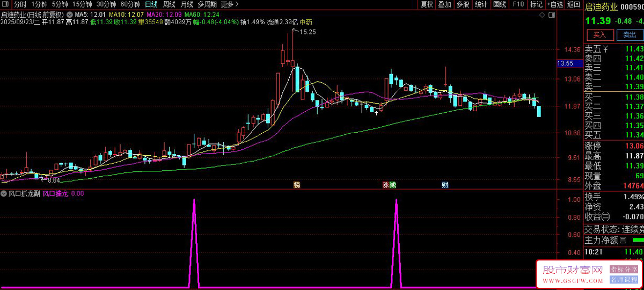Select the 1分钟 period tab
The image size is (644, 290).
[40, 4]
